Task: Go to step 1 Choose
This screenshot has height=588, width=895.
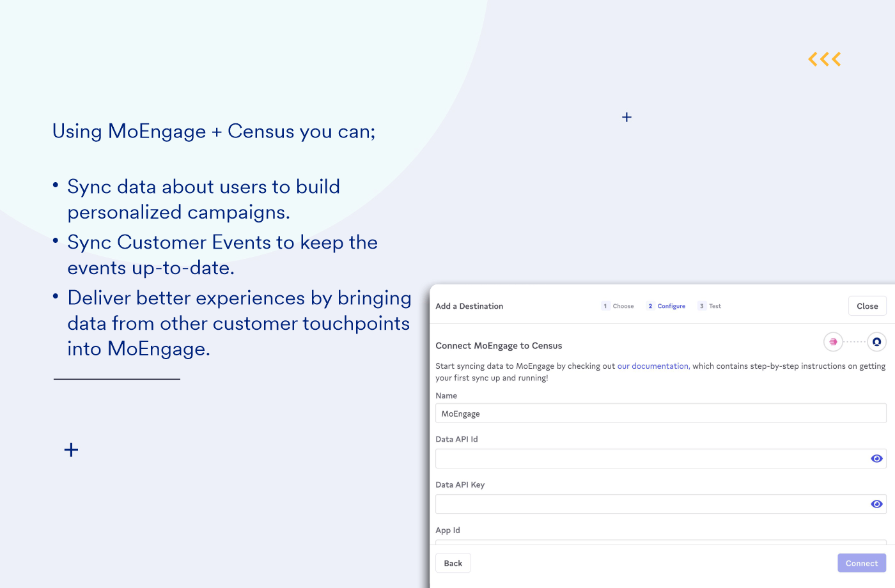Action: 618,306
